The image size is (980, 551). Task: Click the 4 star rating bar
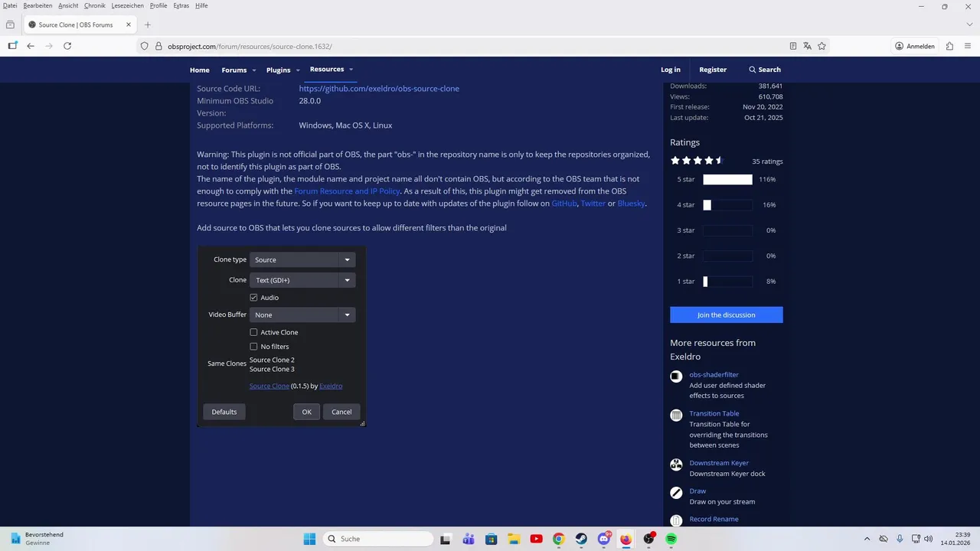[x=728, y=205]
